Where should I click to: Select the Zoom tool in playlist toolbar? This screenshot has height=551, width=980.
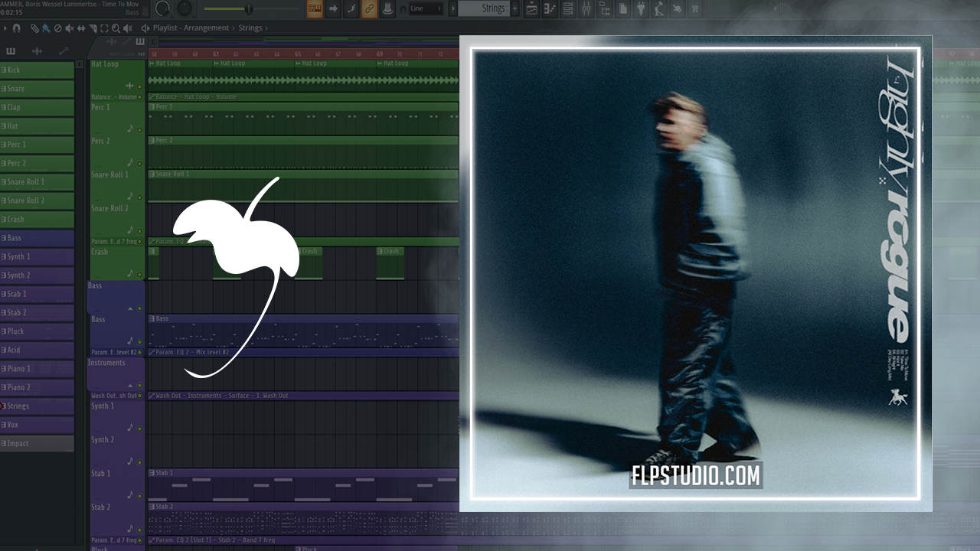point(115,28)
